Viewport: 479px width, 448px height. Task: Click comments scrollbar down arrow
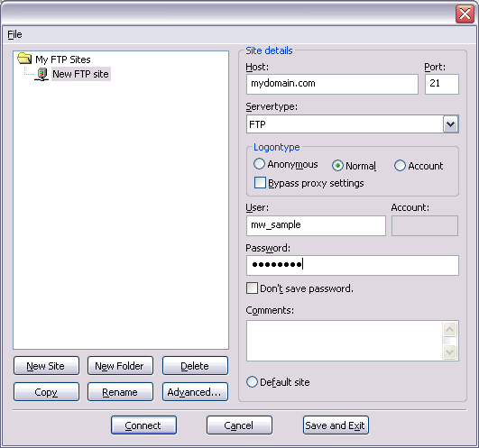pyautogui.click(x=449, y=352)
